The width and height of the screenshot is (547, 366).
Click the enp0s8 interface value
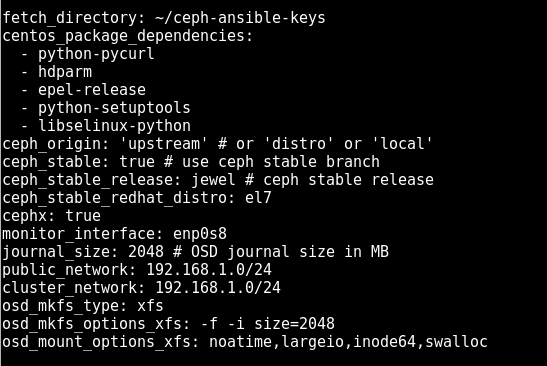pyautogui.click(x=200, y=234)
